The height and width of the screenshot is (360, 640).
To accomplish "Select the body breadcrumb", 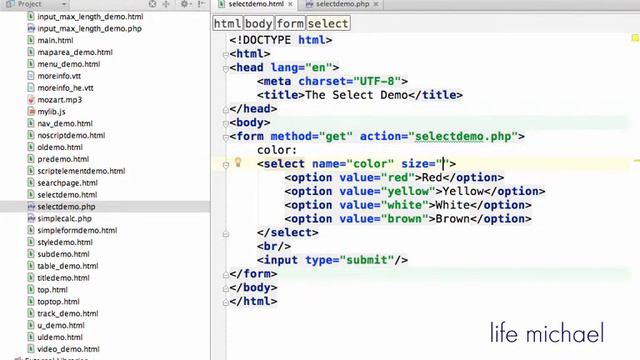I will [259, 23].
